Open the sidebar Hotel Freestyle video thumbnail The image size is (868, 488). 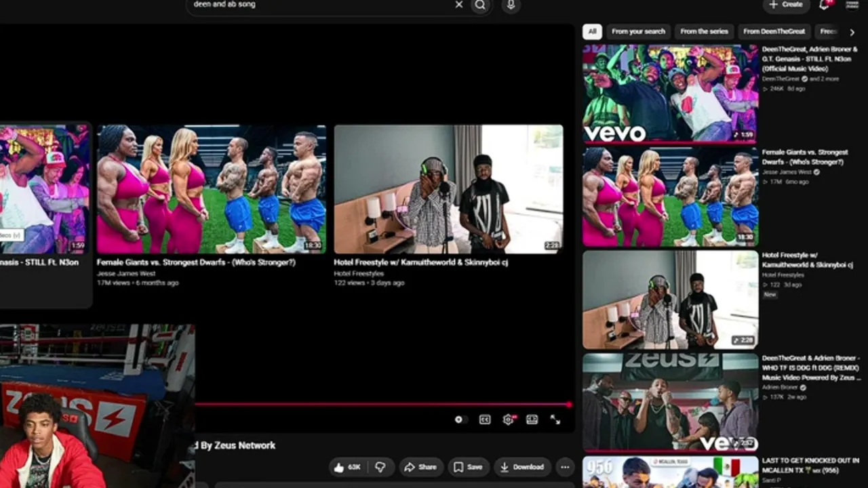click(x=671, y=300)
